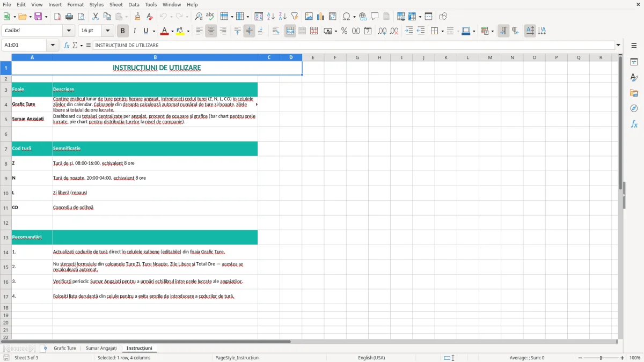The width and height of the screenshot is (644, 362).
Task: Click the Format as Percent icon
Action: (x=344, y=31)
